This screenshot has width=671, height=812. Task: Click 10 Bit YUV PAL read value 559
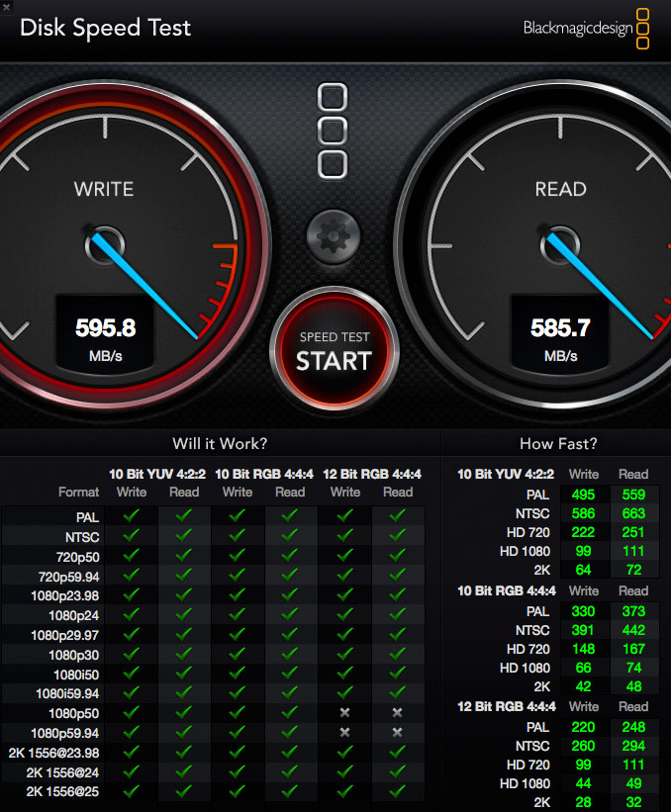pos(633,495)
